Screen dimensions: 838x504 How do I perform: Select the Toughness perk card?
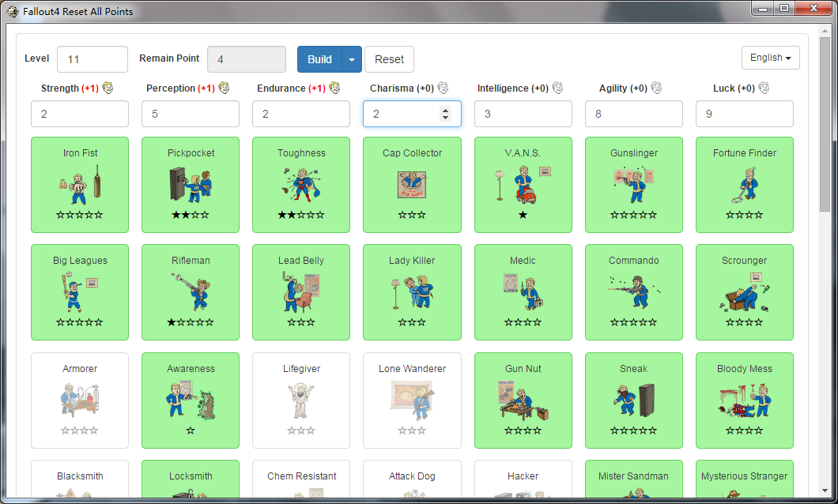point(301,185)
